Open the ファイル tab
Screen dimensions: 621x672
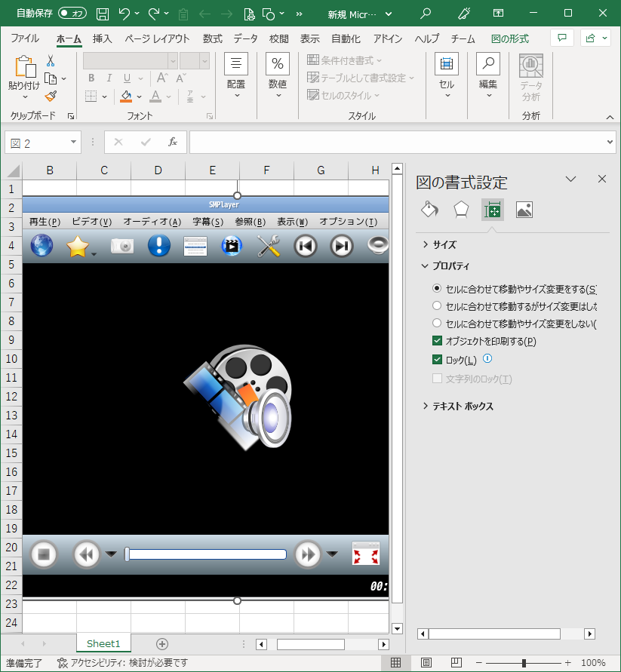click(x=25, y=38)
